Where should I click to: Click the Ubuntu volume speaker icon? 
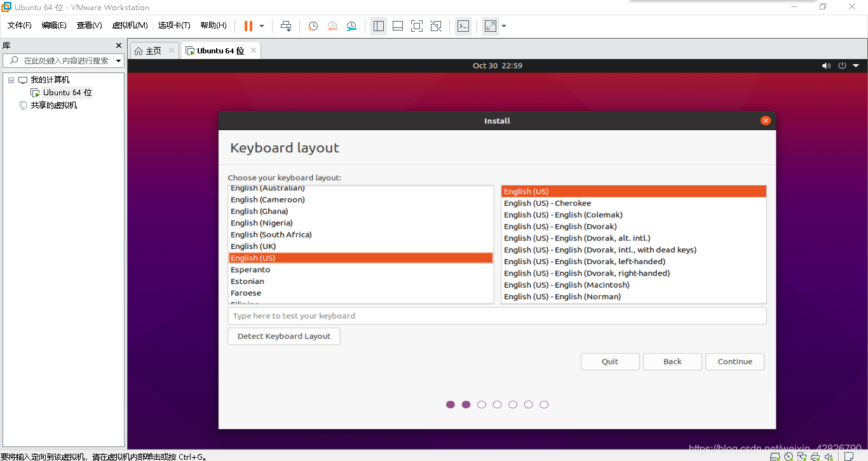(x=826, y=65)
